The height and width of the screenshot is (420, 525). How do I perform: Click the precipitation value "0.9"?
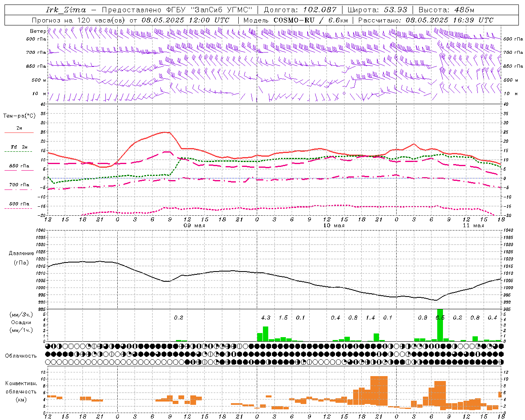coord(423,317)
